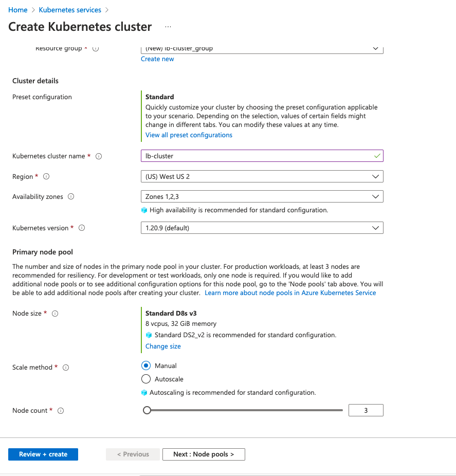The image size is (456, 476).
Task: Open the Region dropdown showing West US 2
Action: pos(262,176)
